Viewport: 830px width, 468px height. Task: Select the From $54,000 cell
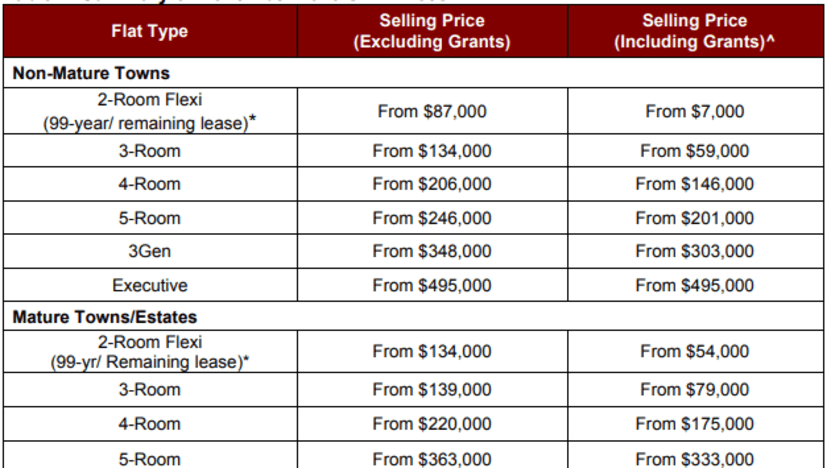[x=695, y=352]
